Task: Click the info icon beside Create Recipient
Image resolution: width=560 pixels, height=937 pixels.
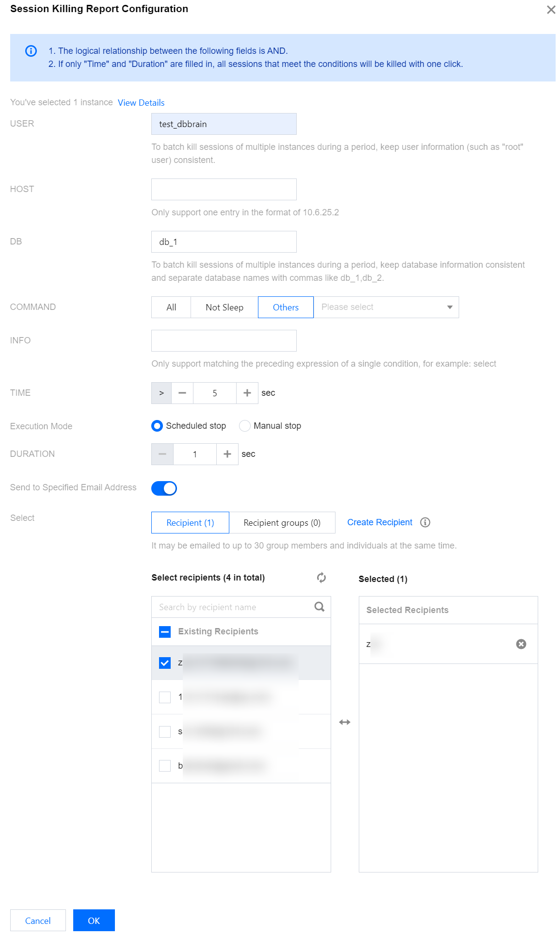Action: click(425, 522)
